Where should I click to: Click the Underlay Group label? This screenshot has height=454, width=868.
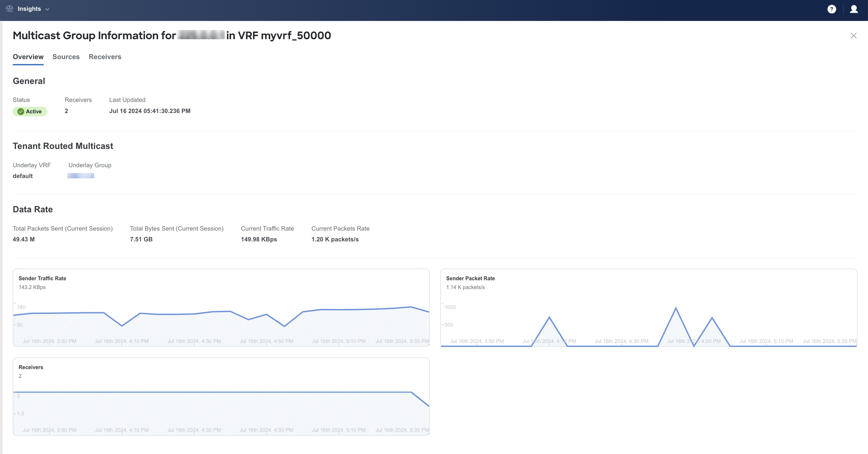(x=89, y=165)
